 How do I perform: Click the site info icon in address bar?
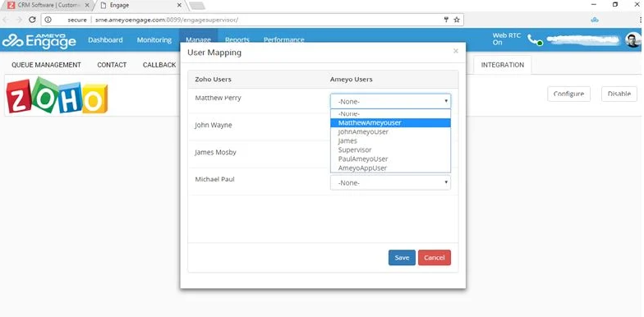point(48,20)
